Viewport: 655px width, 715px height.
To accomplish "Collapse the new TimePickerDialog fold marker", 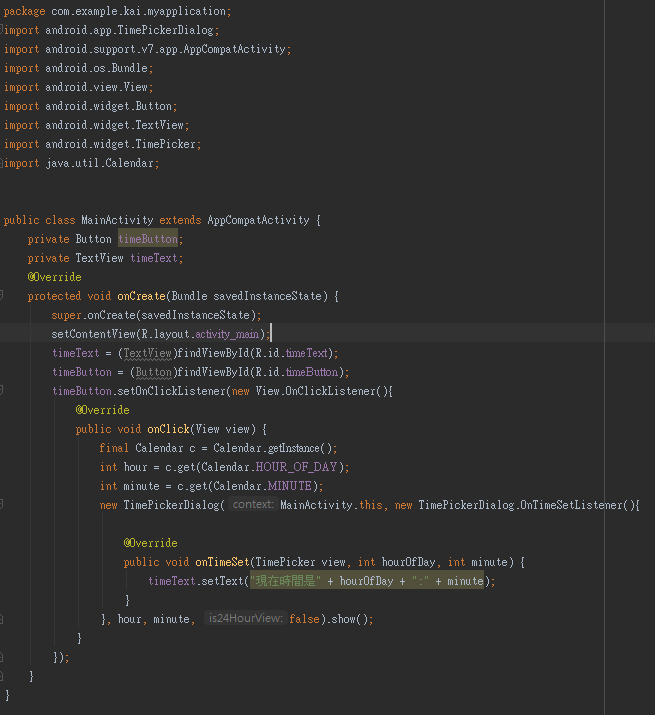I will click(x=1, y=504).
